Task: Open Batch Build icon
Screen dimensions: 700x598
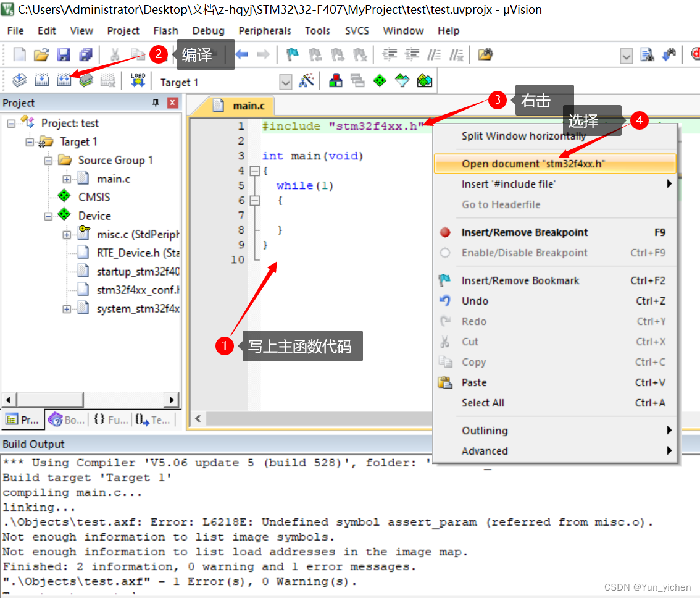Action: coord(86,80)
